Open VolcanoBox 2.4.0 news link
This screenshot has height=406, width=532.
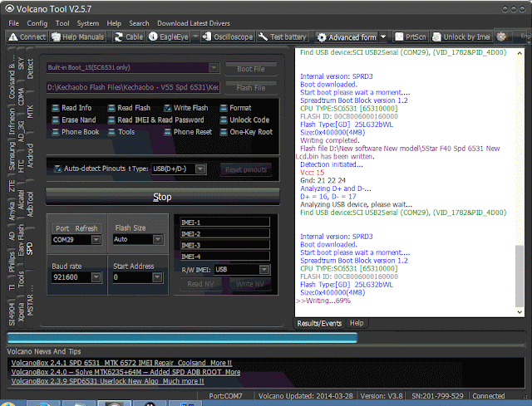pyautogui.click(x=126, y=372)
